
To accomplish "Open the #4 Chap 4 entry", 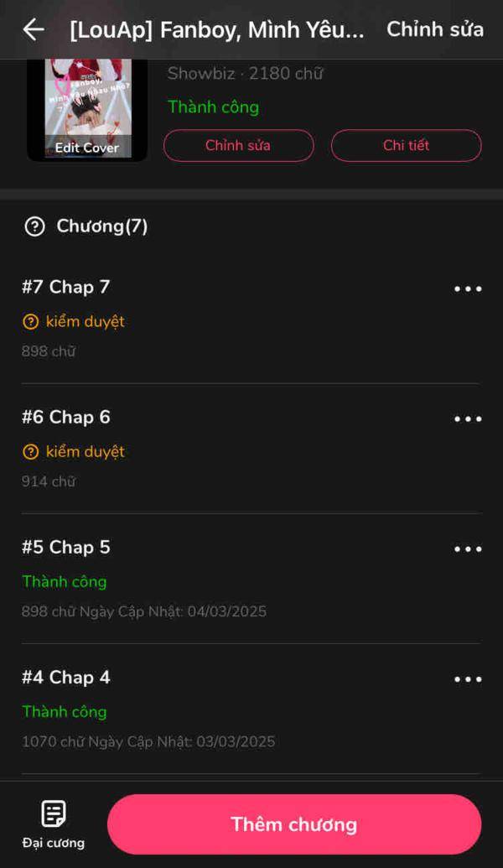I will coord(251,709).
